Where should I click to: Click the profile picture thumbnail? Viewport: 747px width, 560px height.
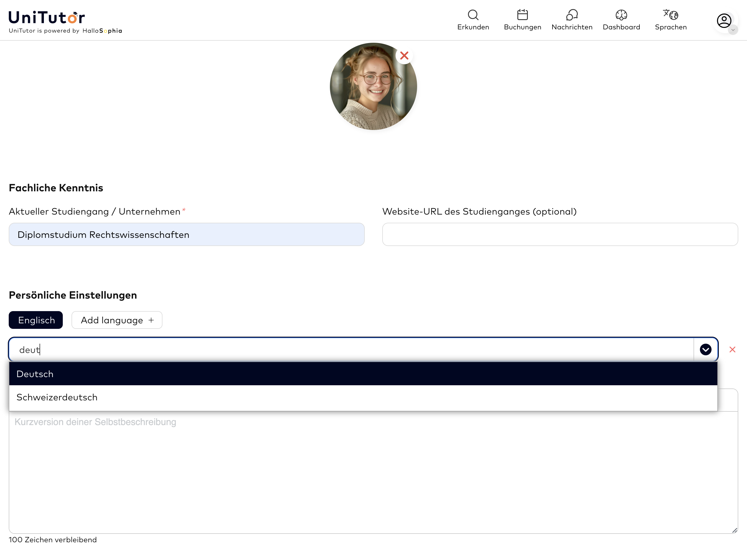(x=373, y=86)
